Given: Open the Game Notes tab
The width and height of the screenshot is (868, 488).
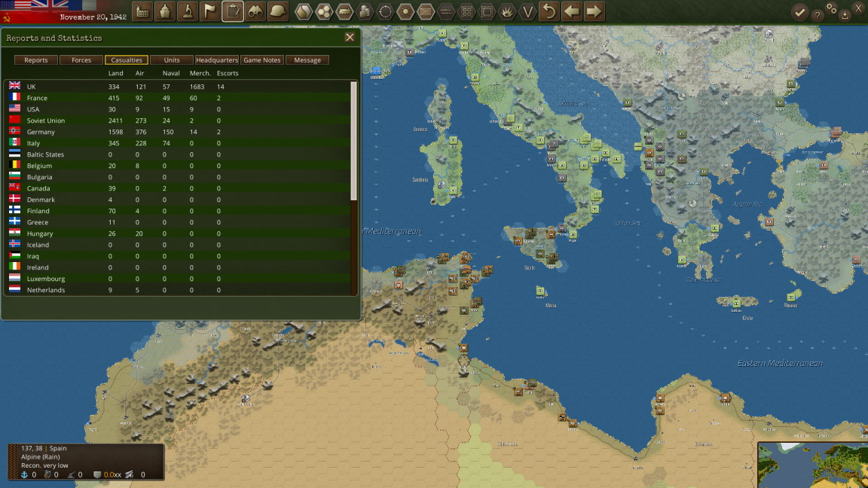Looking at the screenshot, I should 262,59.
